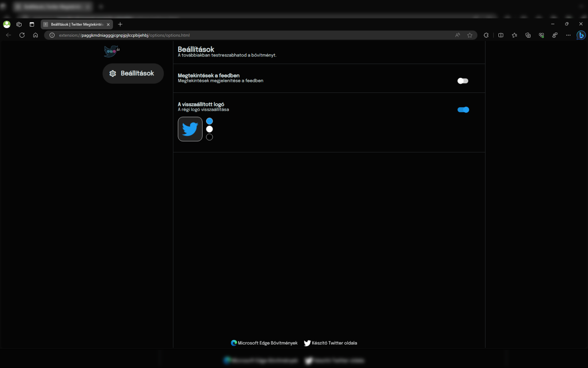Open Edge Settings and more menu
The width and height of the screenshot is (588, 368).
[x=568, y=35]
